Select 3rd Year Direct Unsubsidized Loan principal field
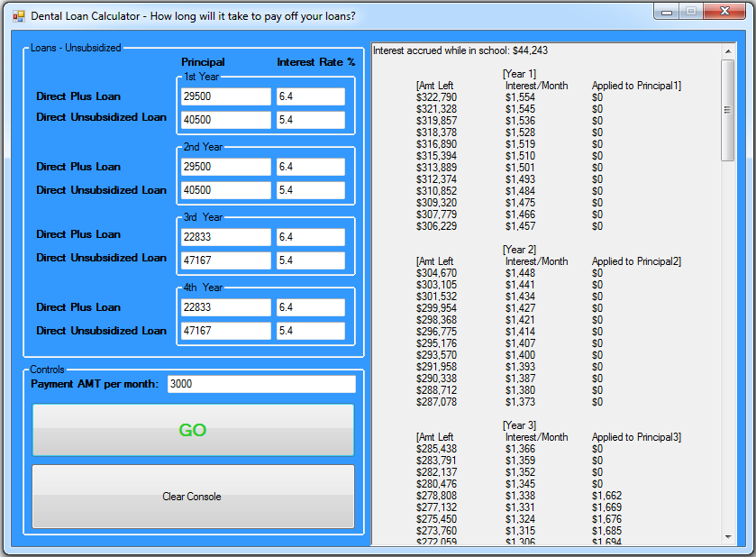The height and width of the screenshot is (557, 756). tap(225, 260)
